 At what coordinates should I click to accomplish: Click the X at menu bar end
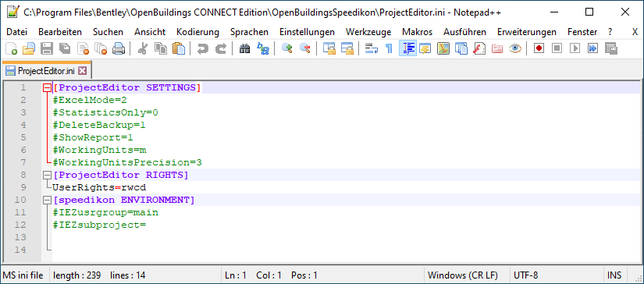[x=635, y=32]
